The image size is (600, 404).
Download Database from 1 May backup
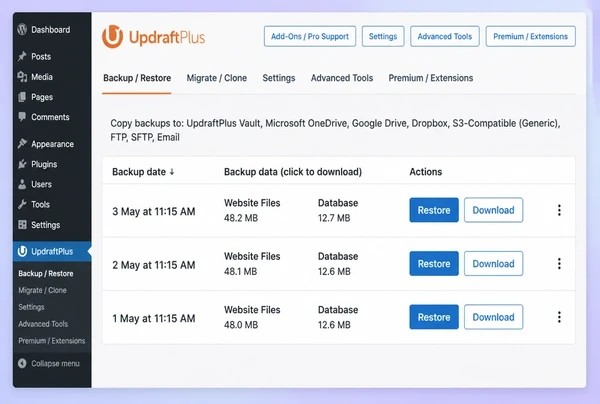338,317
